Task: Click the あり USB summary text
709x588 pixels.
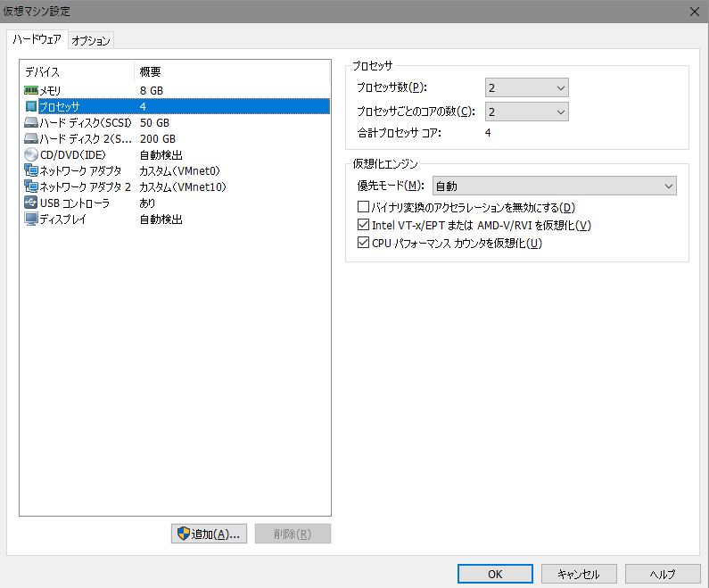Action: tap(147, 203)
